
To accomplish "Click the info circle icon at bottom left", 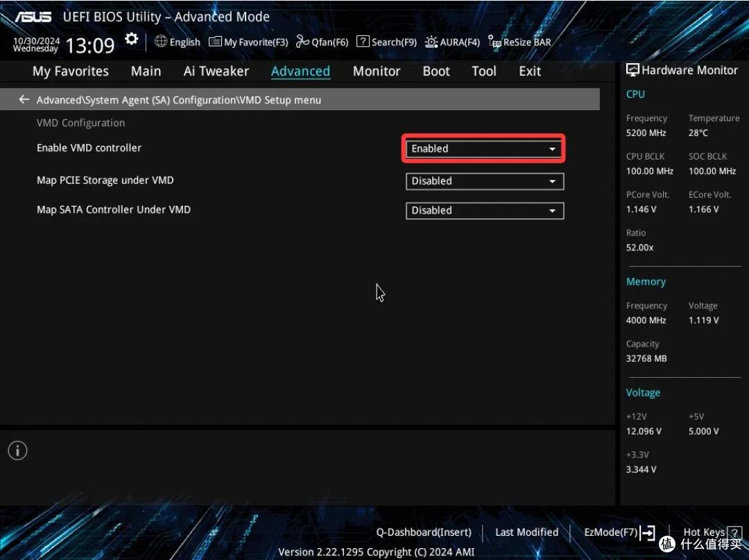I will coord(17,450).
